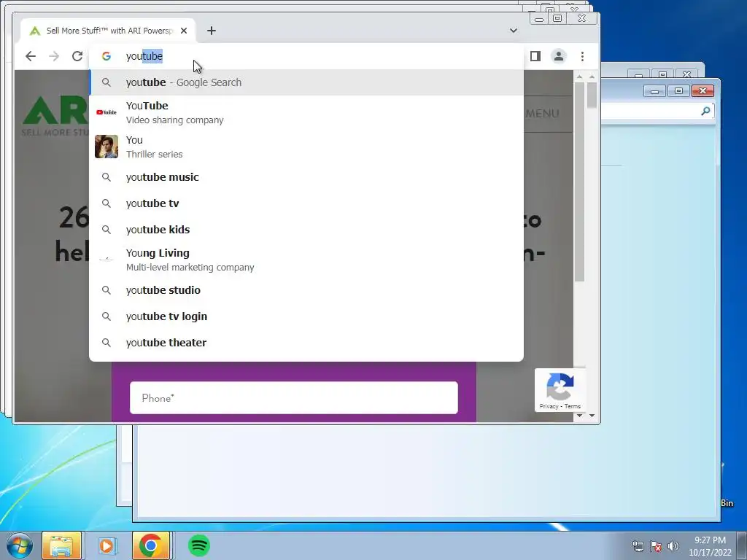This screenshot has width=747, height=560.
Task: Click the Chrome forward arrow button
Action: (x=54, y=56)
